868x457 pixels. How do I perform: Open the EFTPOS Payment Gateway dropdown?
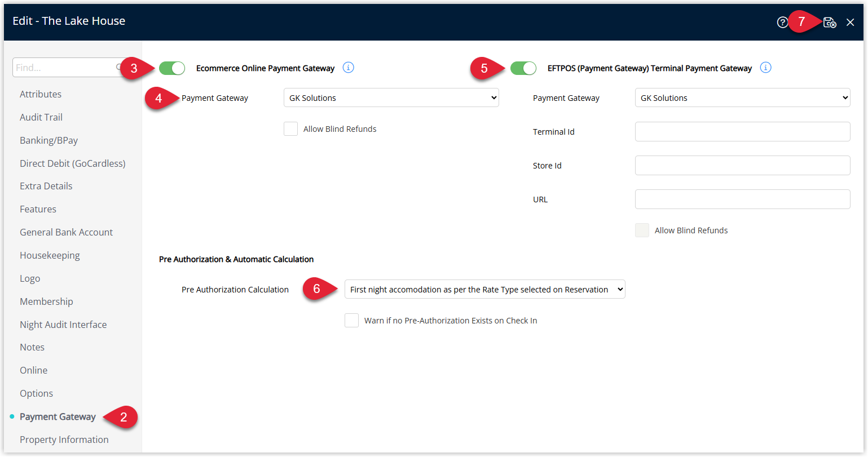tap(743, 97)
